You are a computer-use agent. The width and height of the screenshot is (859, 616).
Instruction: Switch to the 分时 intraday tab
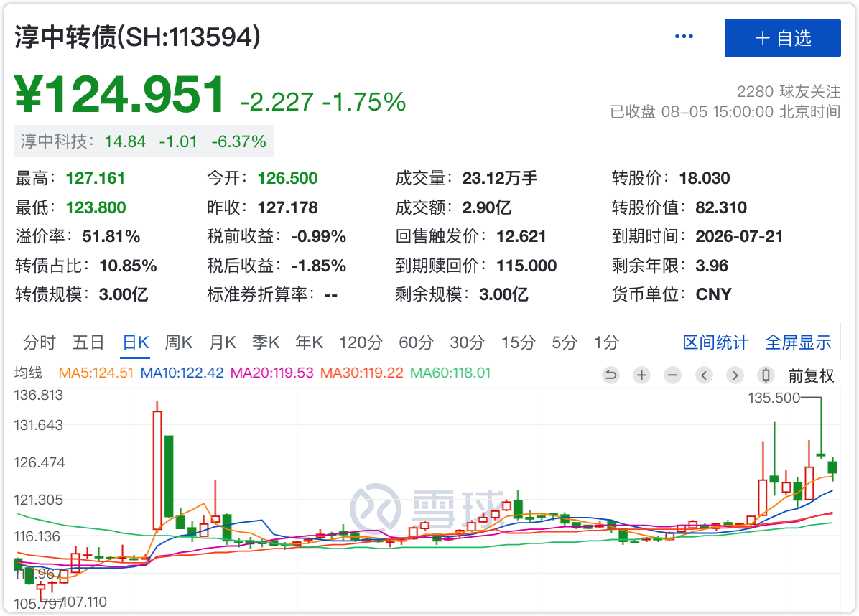(x=39, y=342)
